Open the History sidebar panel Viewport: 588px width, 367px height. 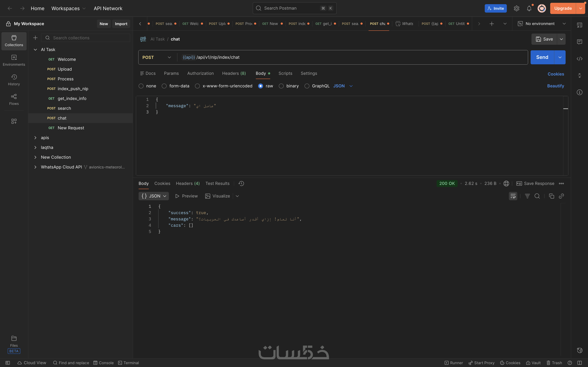14,80
